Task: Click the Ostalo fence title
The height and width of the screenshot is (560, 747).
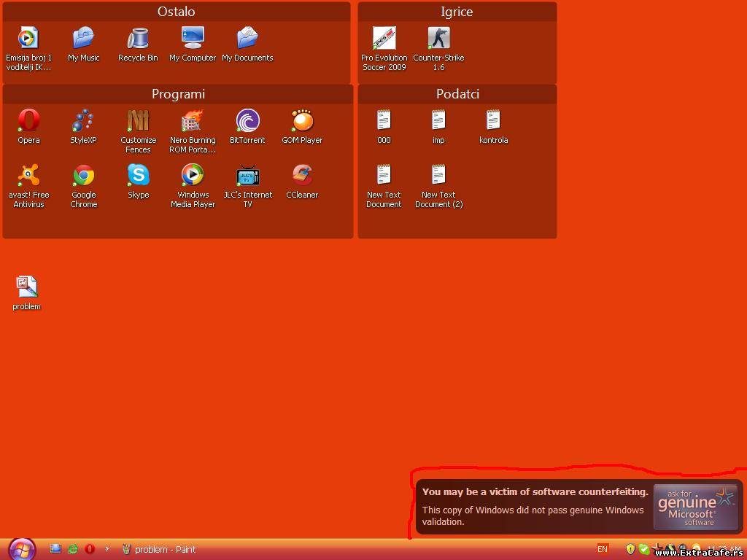Action: click(177, 12)
